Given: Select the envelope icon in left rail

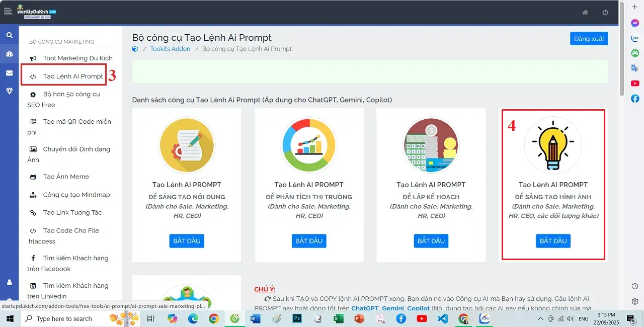Looking at the screenshot, I should [9, 73].
